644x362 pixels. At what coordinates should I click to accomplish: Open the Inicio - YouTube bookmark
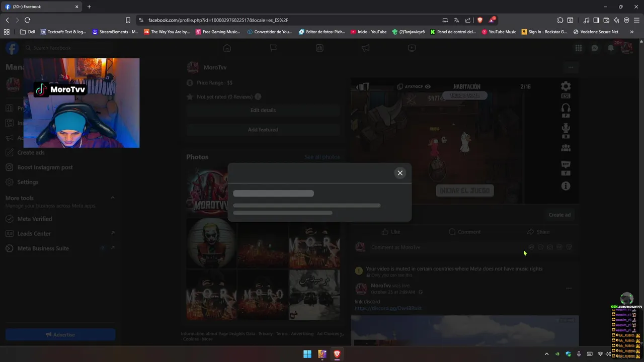pyautogui.click(x=369, y=32)
